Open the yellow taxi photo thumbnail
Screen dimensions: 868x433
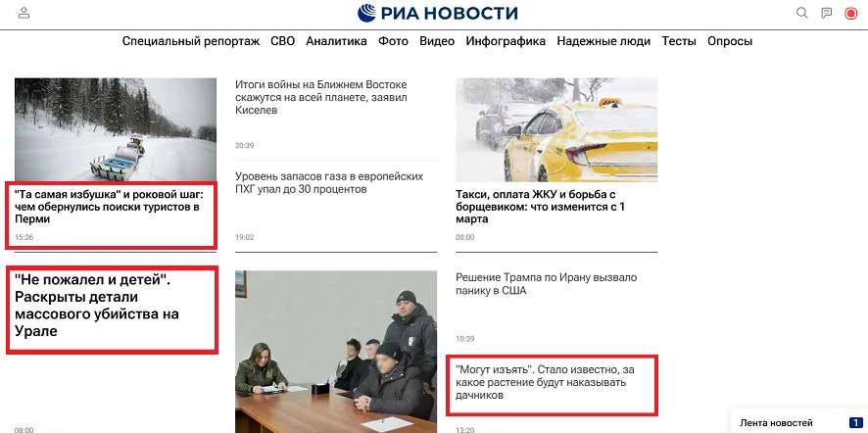(556, 129)
